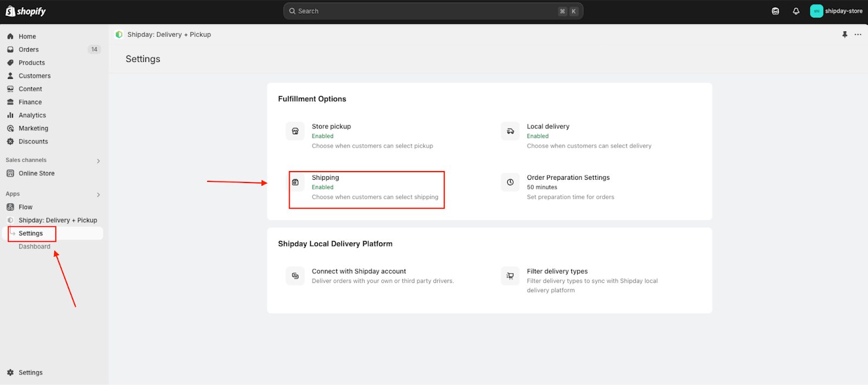Click the bottom Settings gear icon
The image size is (868, 385).
[10, 373]
